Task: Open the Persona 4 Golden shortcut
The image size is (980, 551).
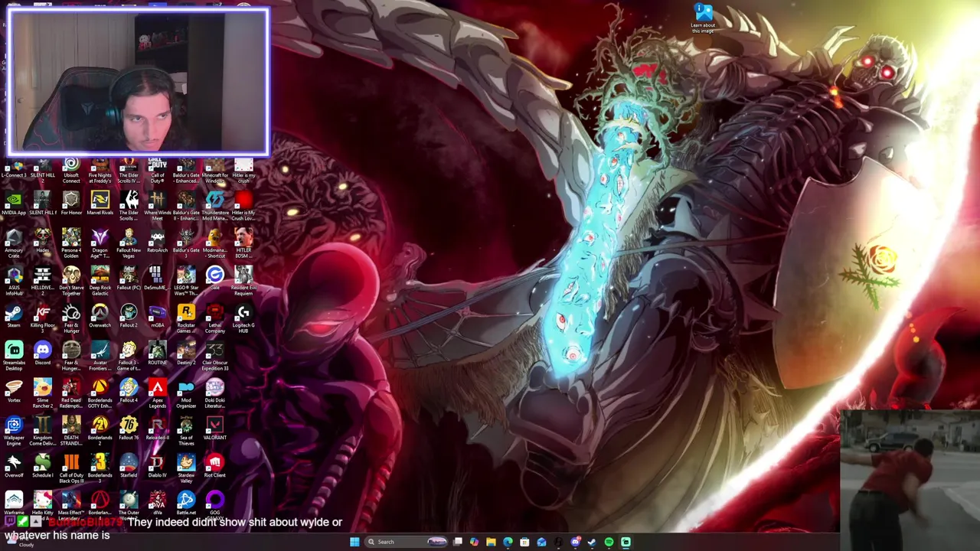Action: tap(71, 244)
